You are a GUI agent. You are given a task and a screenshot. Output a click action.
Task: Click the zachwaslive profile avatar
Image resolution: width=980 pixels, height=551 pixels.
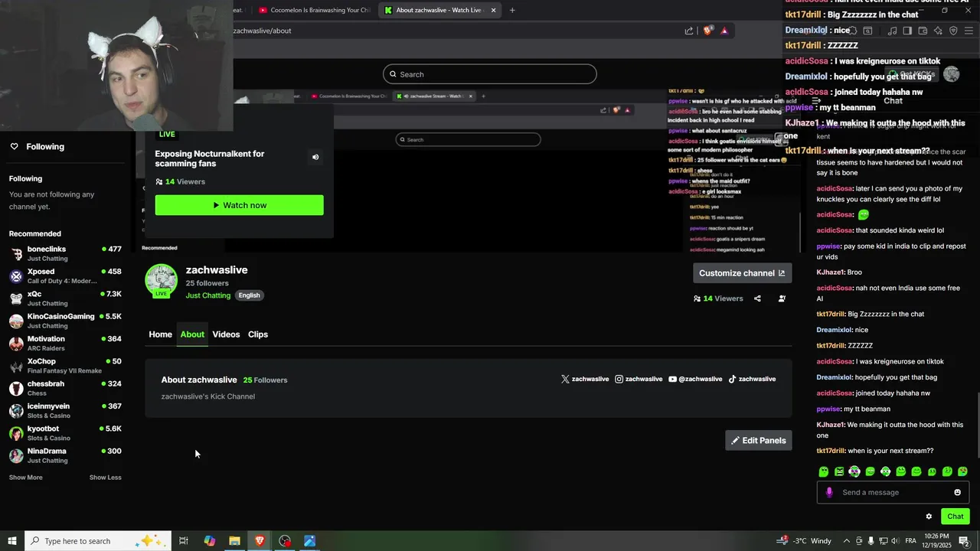(161, 280)
